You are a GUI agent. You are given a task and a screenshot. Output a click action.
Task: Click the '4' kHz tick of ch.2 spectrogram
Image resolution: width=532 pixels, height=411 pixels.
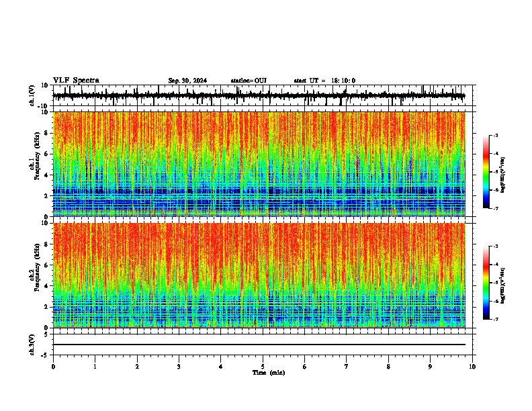coord(47,286)
